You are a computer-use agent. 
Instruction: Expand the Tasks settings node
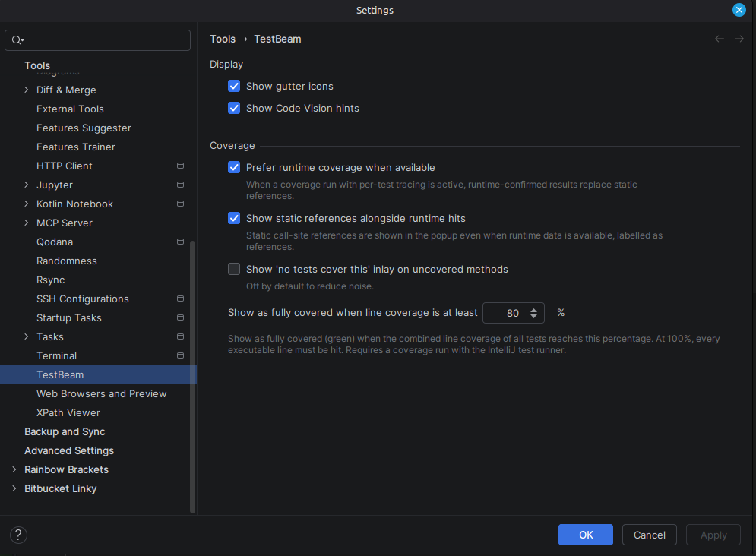[27, 336]
